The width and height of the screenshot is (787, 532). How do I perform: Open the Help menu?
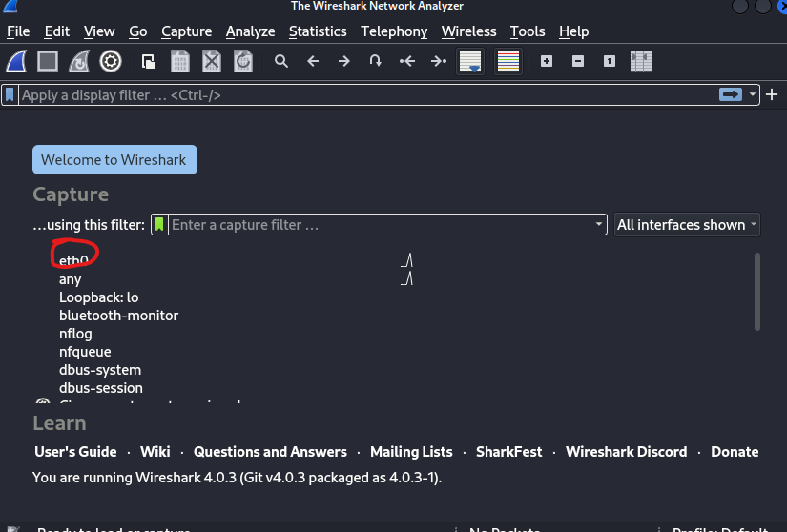point(573,31)
